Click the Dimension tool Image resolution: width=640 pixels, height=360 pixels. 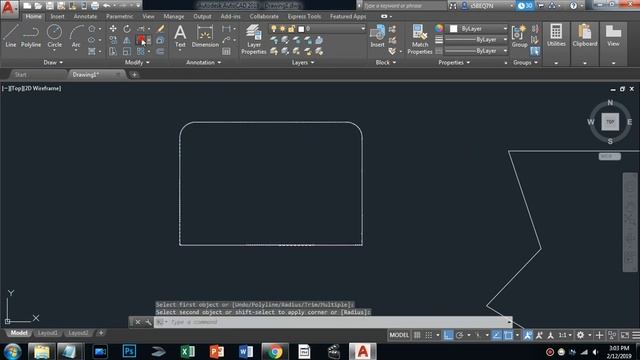205,36
